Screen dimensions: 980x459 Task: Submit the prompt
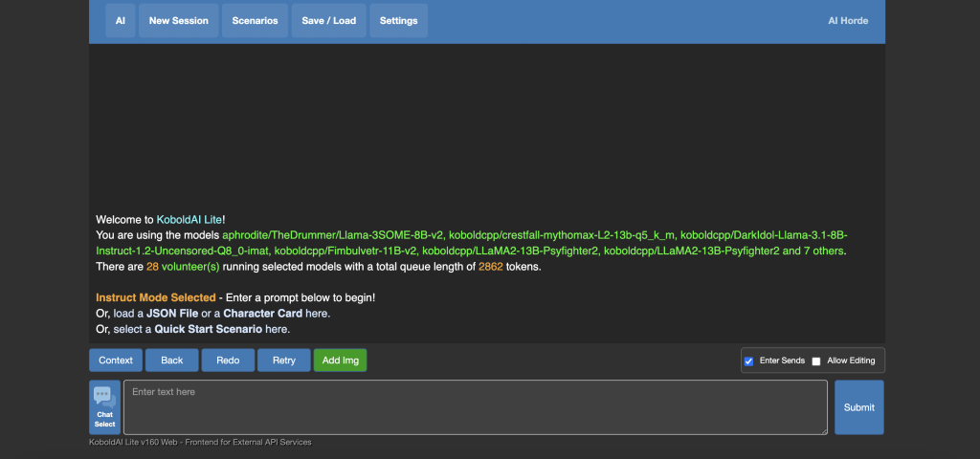coord(858,407)
